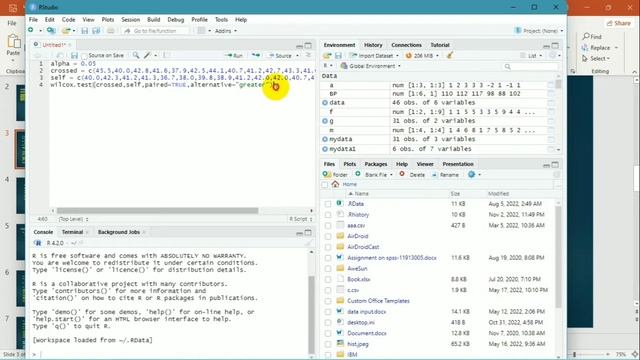This screenshot has height=360, width=640.
Task: Click blue expand icon beside mydata
Action: tap(325, 139)
